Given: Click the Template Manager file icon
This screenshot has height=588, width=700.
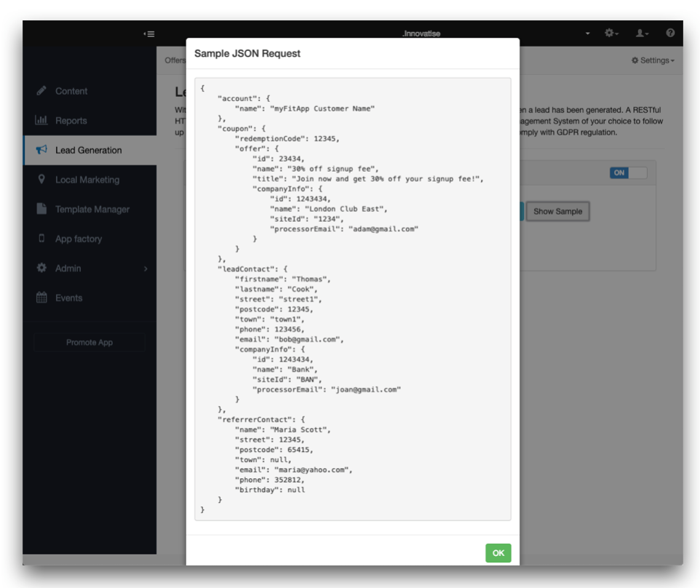Looking at the screenshot, I should [x=41, y=209].
